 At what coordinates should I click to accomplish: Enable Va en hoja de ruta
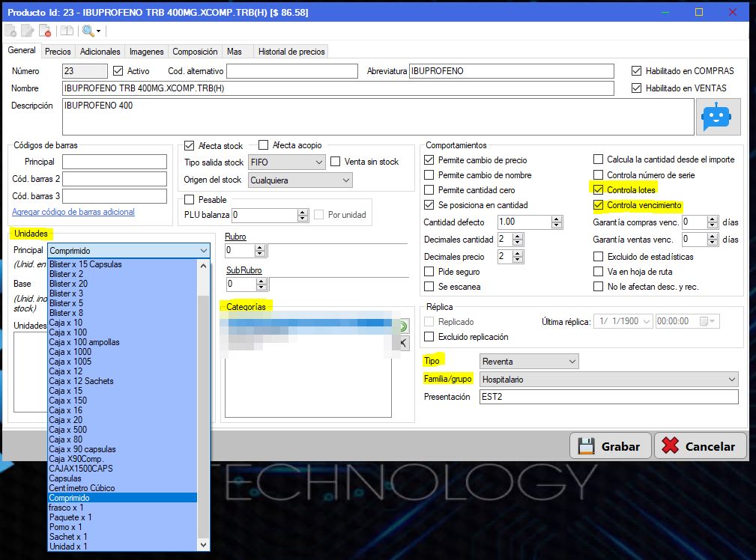coord(599,272)
